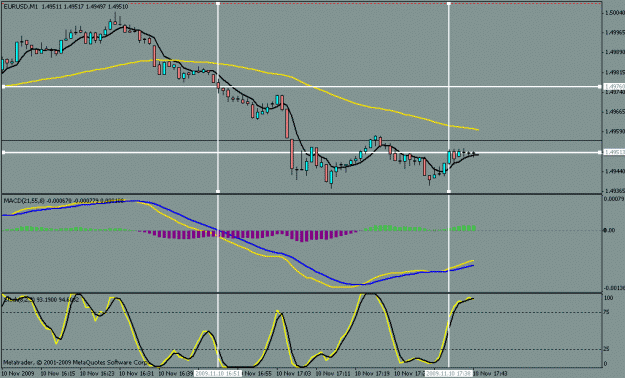This screenshot has width=625, height=378.
Task: Grab left handle of lower white horizontal line
Action: (4, 152)
